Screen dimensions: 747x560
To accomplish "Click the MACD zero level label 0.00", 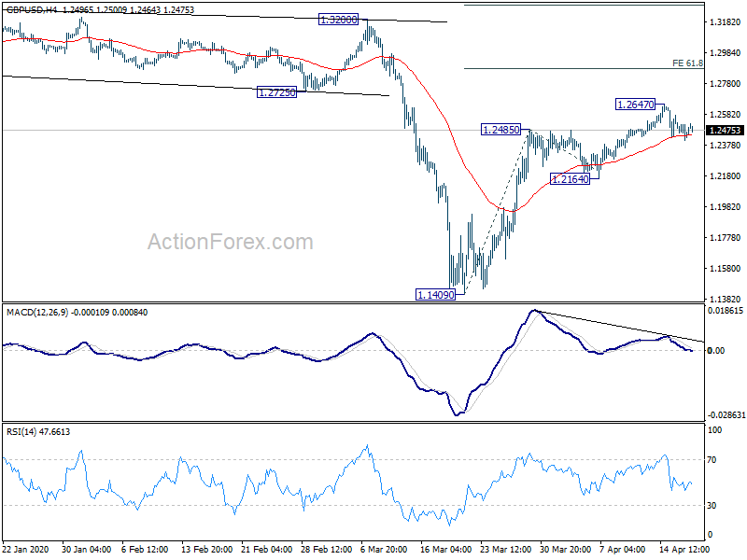I will 716,351.
